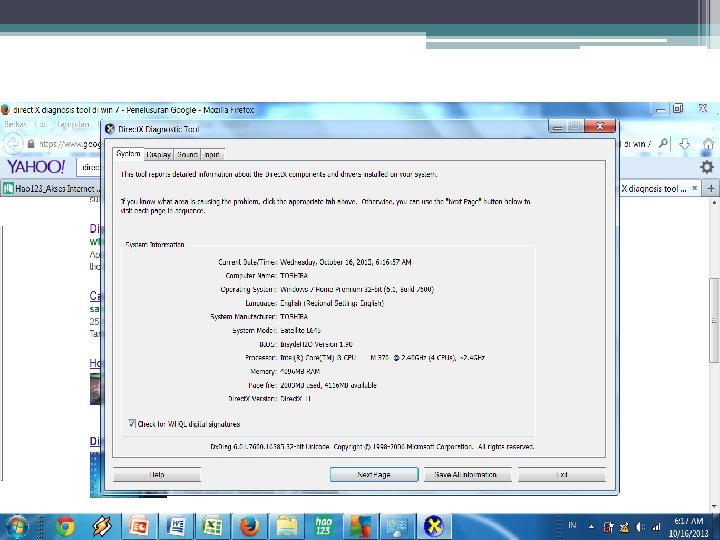Click DirectX Diagnostic Tool title icon

[109, 129]
